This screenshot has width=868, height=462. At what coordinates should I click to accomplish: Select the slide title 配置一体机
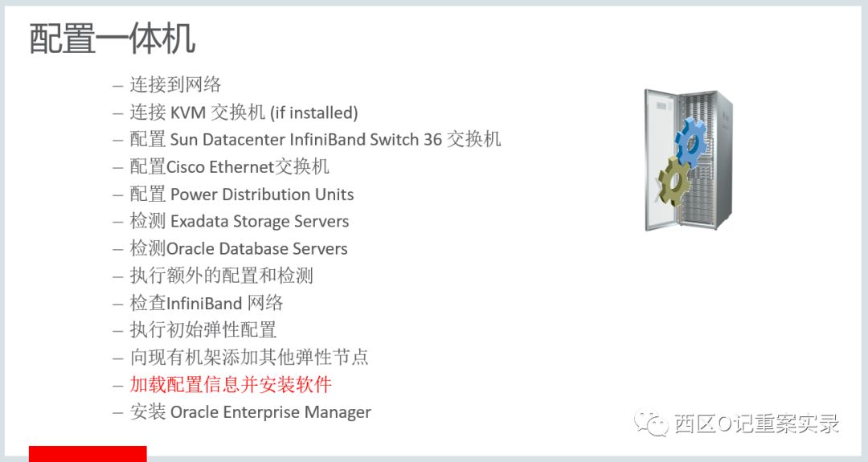click(113, 39)
